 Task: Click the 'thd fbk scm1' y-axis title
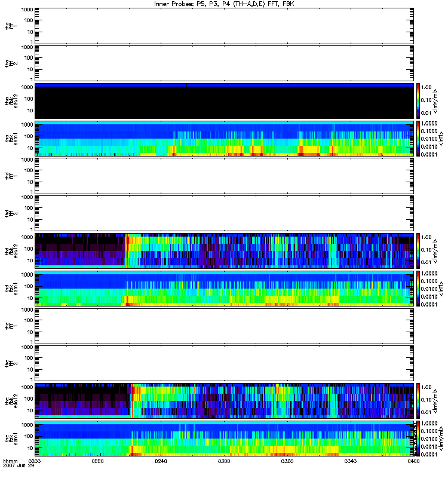click(x=11, y=289)
